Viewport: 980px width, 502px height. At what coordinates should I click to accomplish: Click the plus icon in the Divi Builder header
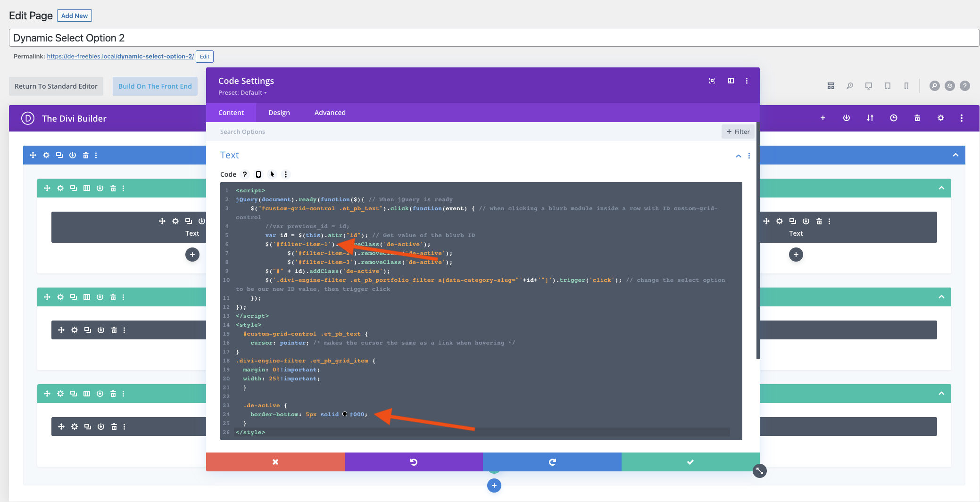tap(823, 118)
